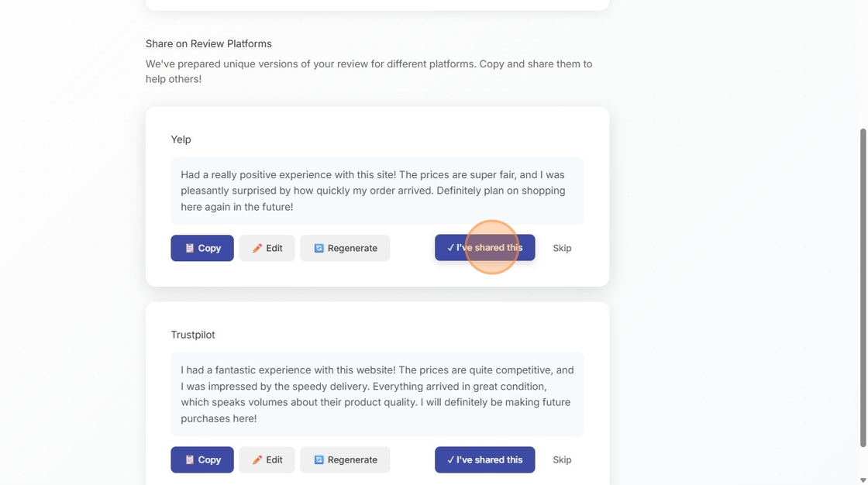Mark the Trustpilot review as shared
868x485 pixels.
(x=485, y=459)
